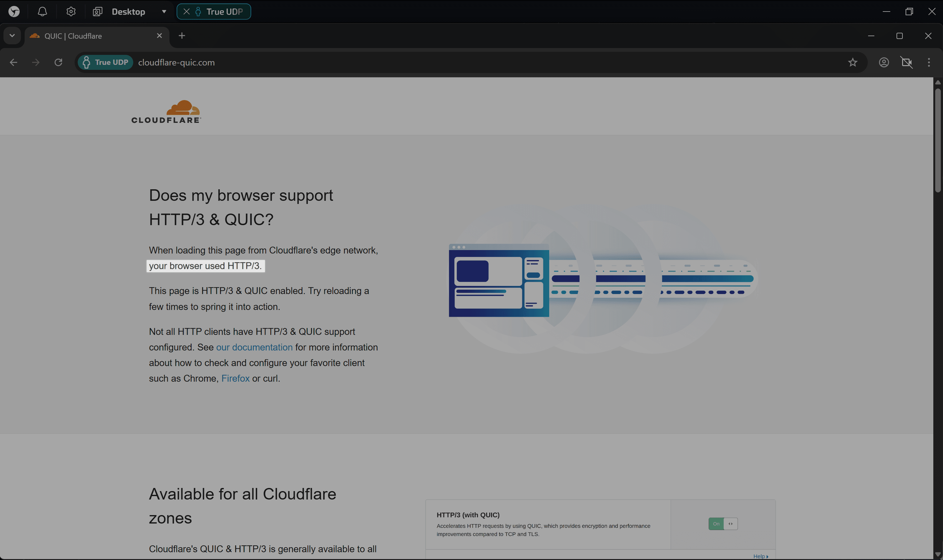
Task: Click the notification bell icon
Action: pyautogui.click(x=42, y=12)
